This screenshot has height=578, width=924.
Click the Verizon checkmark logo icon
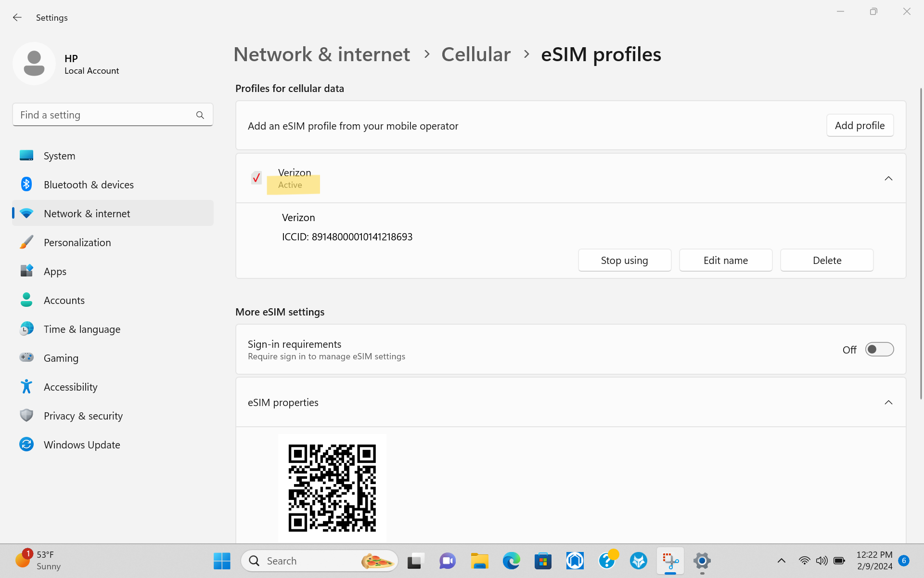pos(257,178)
